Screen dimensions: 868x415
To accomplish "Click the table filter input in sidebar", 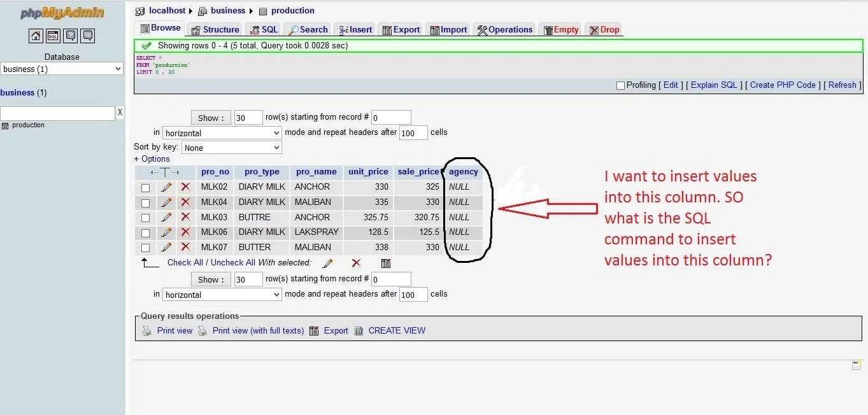I will tap(57, 113).
